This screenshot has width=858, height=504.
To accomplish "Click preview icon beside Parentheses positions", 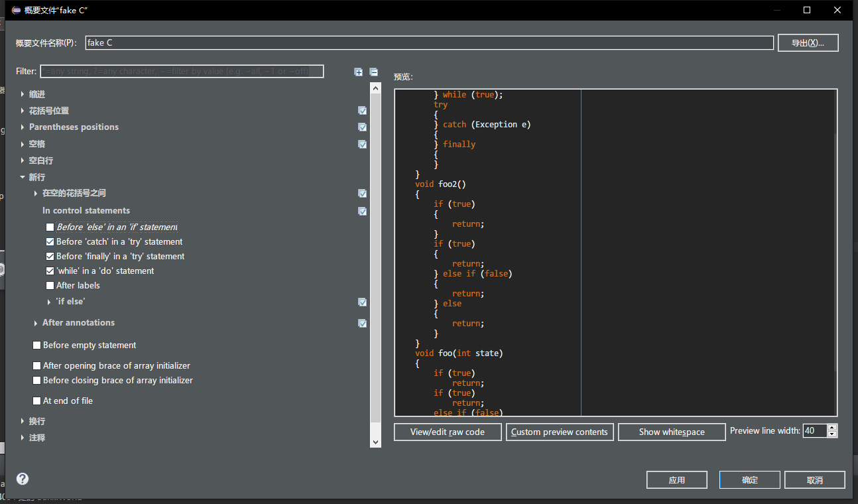I will pyautogui.click(x=362, y=127).
